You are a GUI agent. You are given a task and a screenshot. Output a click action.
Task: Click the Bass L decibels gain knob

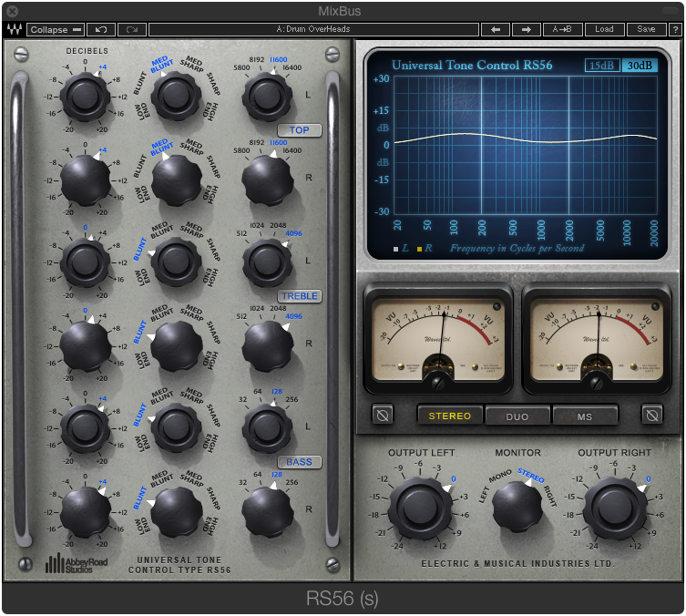[85, 428]
